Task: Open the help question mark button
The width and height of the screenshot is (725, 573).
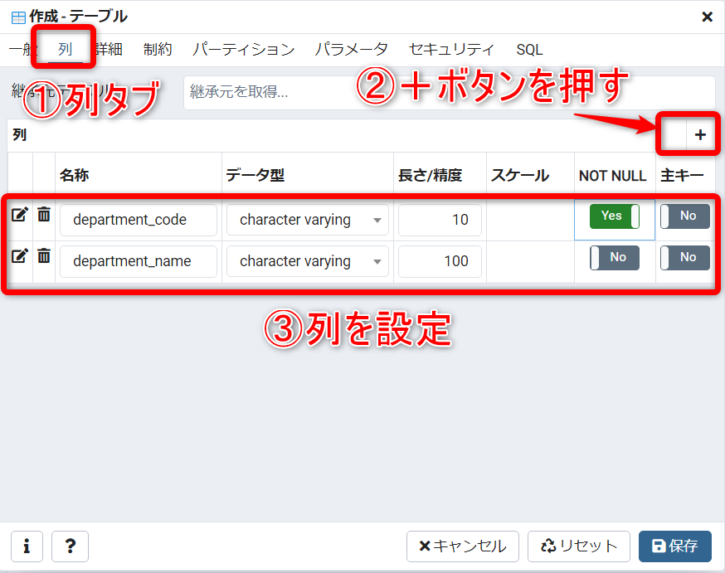Action: 70,546
